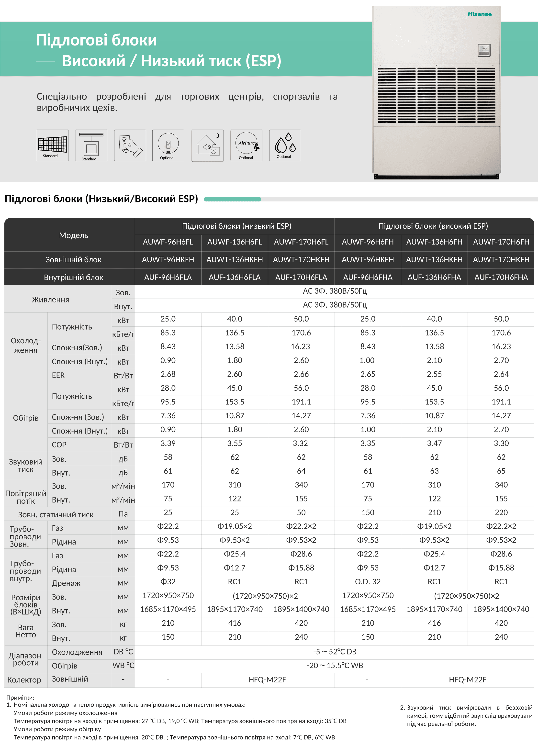Click drain value 'Ф32'
Viewport: 538px width, 756px height.
tap(168, 582)
